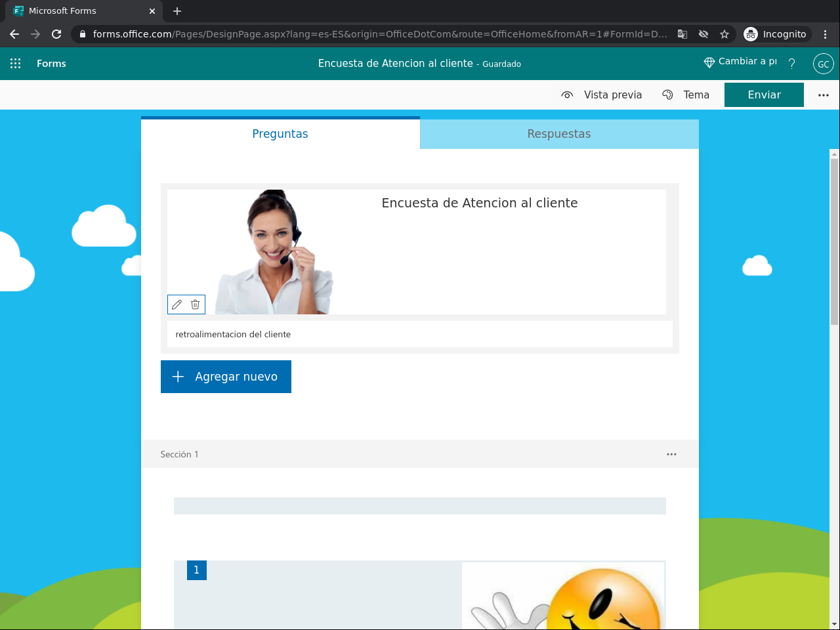Select the call-center woman header image
Image resolution: width=840 pixels, height=630 pixels.
[x=274, y=252]
